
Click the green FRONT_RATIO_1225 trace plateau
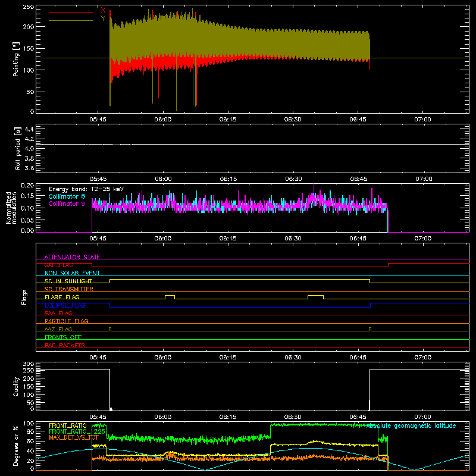[324, 425]
